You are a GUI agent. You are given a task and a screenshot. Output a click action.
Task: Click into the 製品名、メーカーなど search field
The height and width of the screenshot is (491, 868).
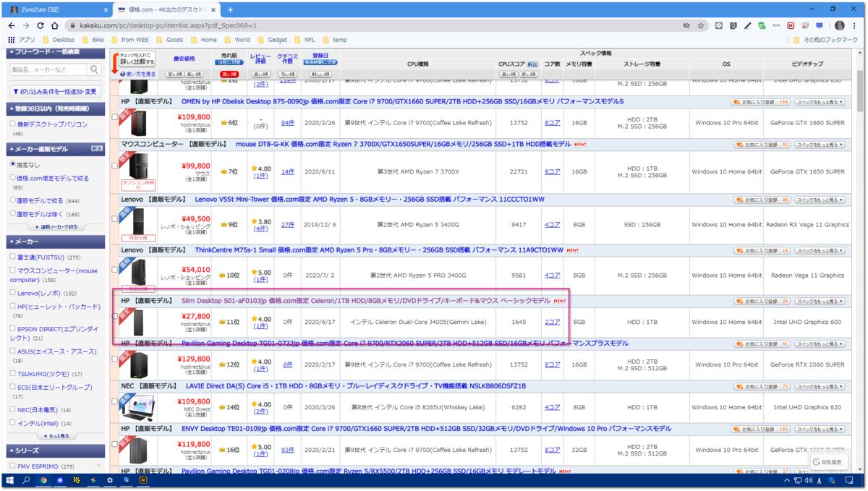pyautogui.click(x=48, y=69)
